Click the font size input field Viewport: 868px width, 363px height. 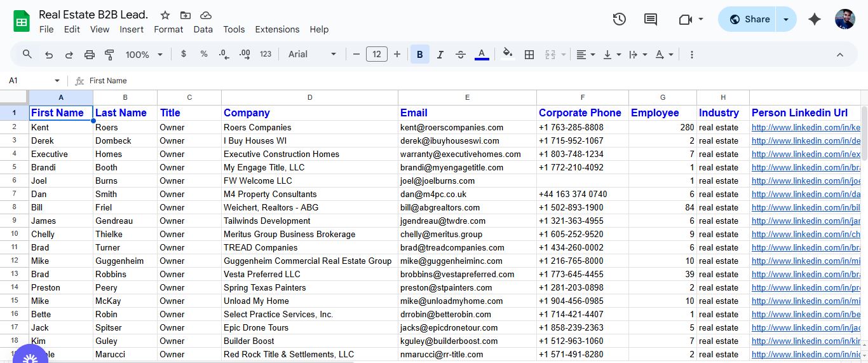coord(376,55)
